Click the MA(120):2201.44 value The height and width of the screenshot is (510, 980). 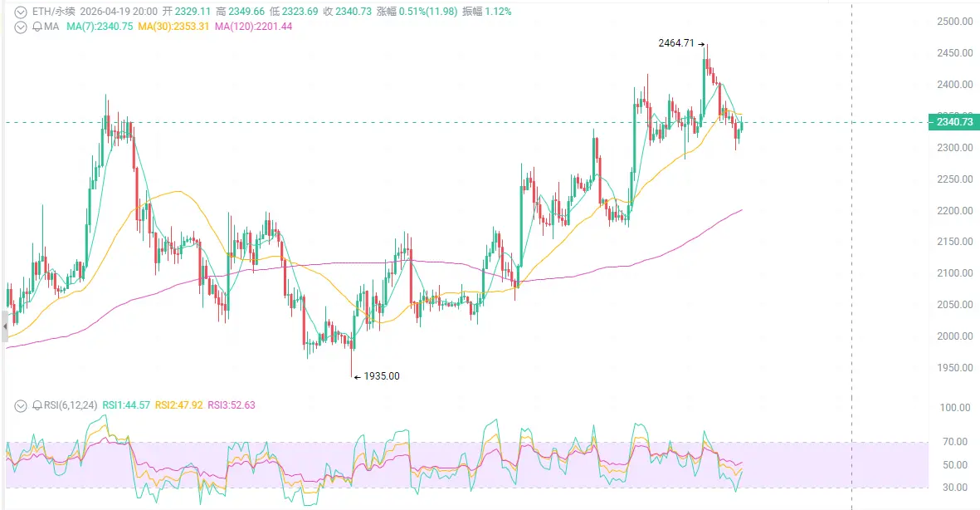(253, 27)
